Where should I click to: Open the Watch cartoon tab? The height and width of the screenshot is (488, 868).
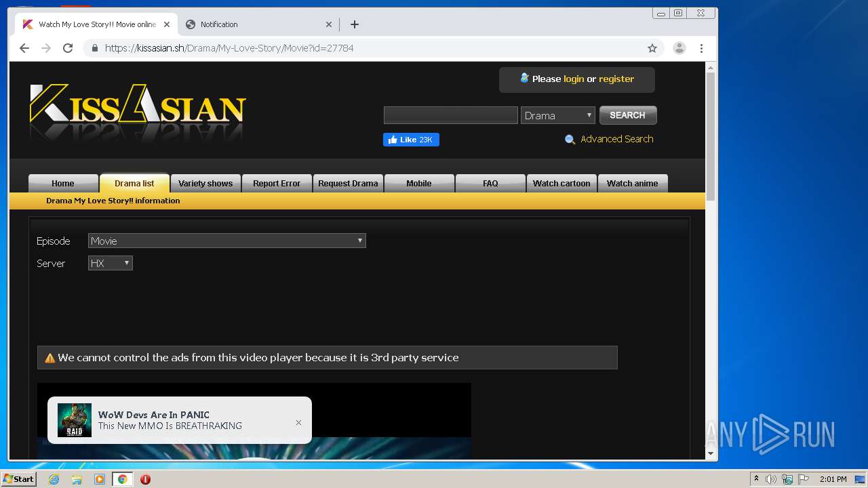coord(561,183)
